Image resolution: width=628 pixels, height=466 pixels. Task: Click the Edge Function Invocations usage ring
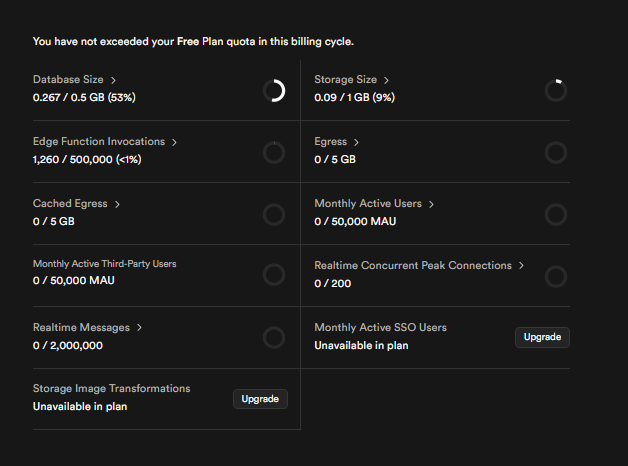point(274,153)
